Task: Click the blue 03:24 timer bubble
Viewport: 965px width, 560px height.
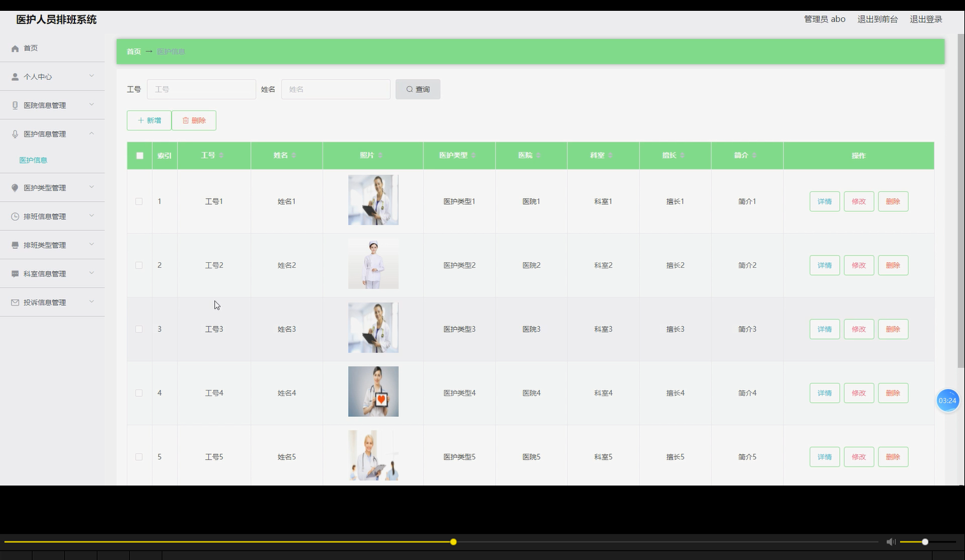Action: pyautogui.click(x=947, y=400)
